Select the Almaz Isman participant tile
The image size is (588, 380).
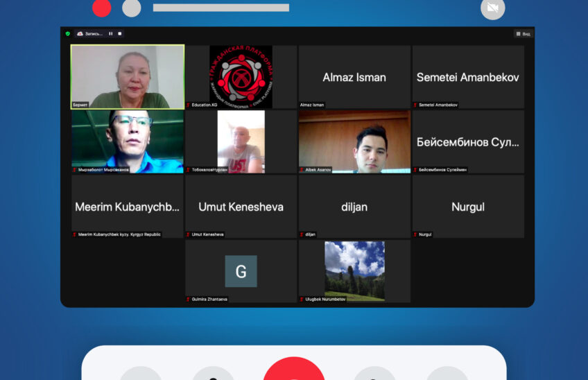354,77
